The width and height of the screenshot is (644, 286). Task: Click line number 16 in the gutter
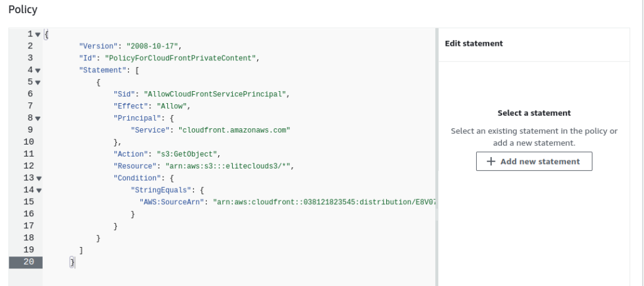28,214
